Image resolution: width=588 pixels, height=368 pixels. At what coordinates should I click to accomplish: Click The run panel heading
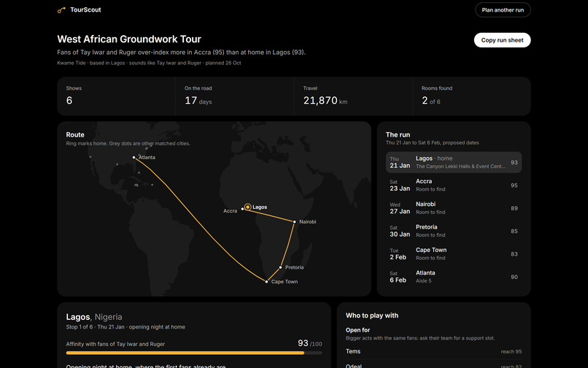coord(398,135)
